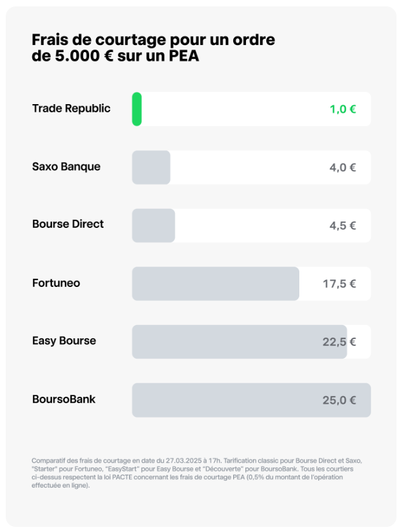Screen dimensions: 401x532
Task: Select the Fortuneo label
Action: click(56, 283)
